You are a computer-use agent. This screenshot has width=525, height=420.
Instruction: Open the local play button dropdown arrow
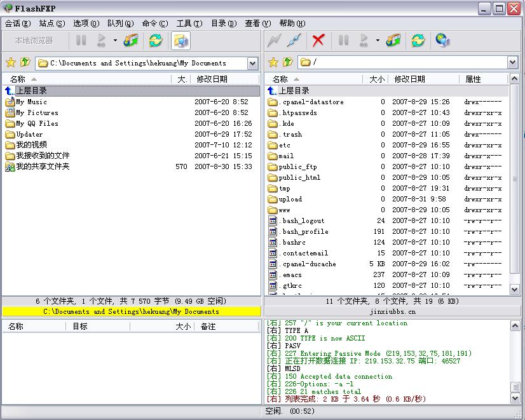coord(115,41)
